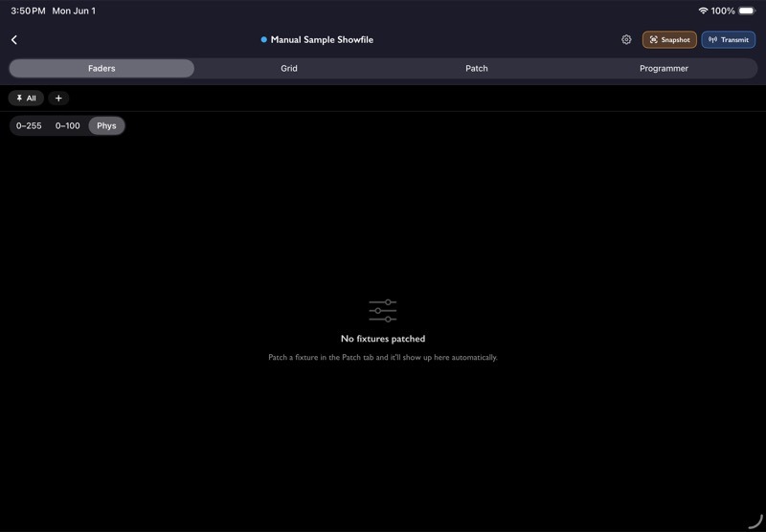This screenshot has width=766, height=532.
Task: Select the pinned All group chip
Action: 26,99
